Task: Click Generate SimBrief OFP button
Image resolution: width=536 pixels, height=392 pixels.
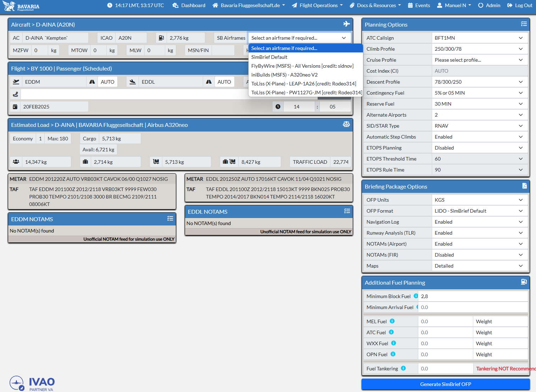Action: pyautogui.click(x=446, y=384)
